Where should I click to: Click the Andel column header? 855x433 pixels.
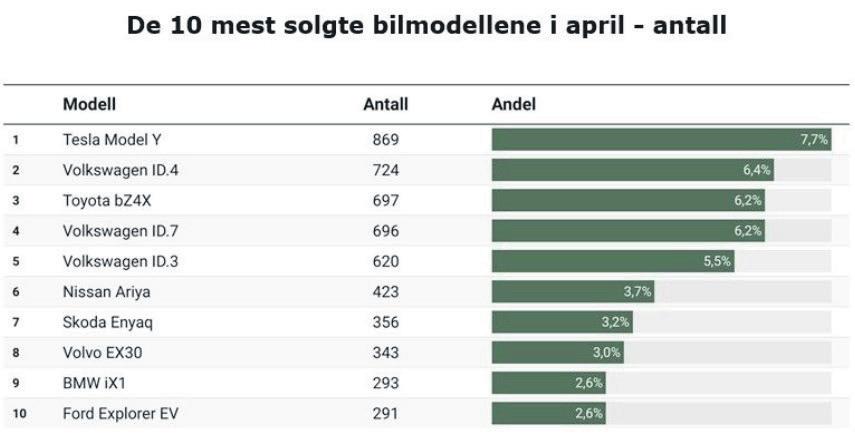click(x=514, y=104)
